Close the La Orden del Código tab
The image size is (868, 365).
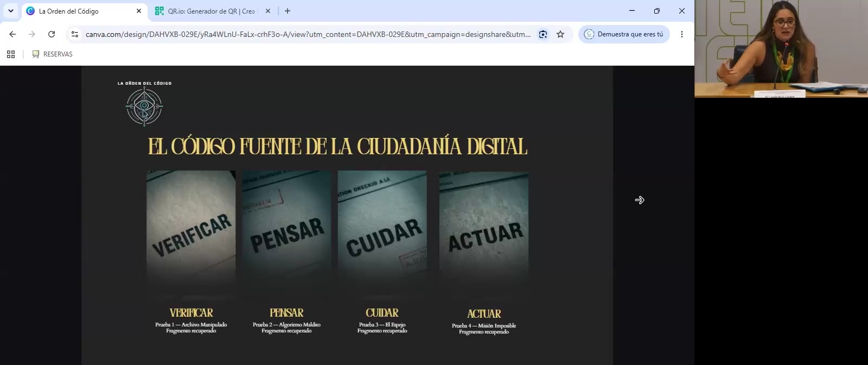coord(138,11)
